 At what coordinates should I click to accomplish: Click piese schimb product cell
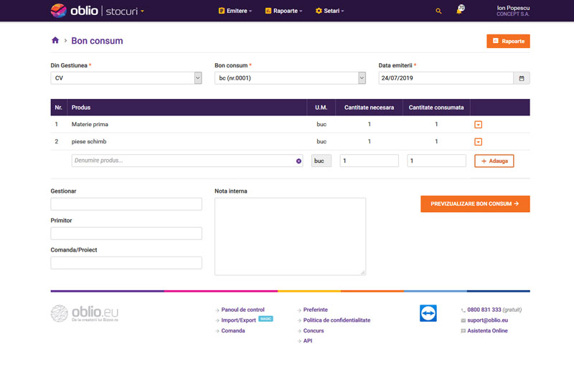click(x=89, y=141)
